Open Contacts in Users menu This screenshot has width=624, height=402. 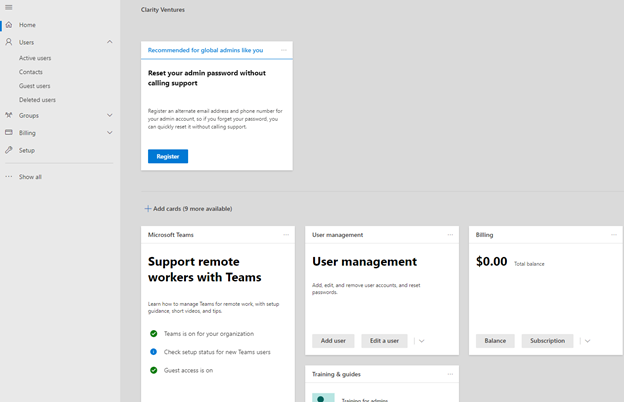pos(31,72)
